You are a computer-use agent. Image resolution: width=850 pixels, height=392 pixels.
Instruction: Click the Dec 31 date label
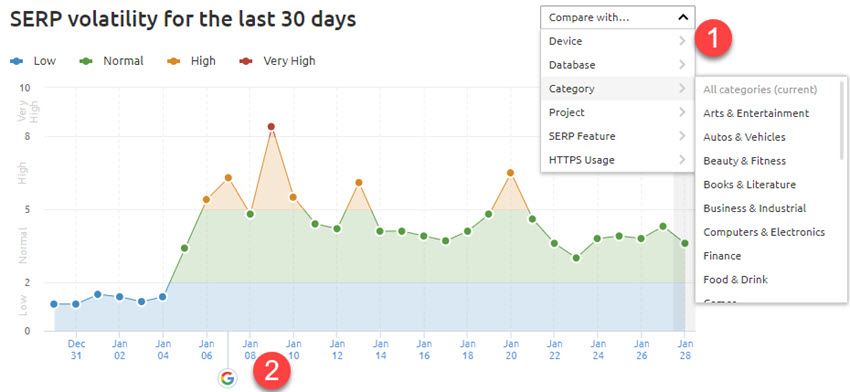tap(76, 350)
